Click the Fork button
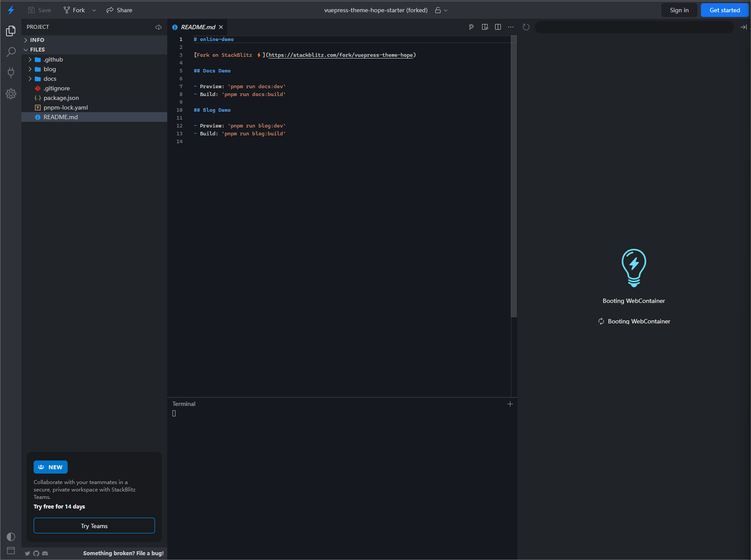The height and width of the screenshot is (560, 751). [x=74, y=10]
